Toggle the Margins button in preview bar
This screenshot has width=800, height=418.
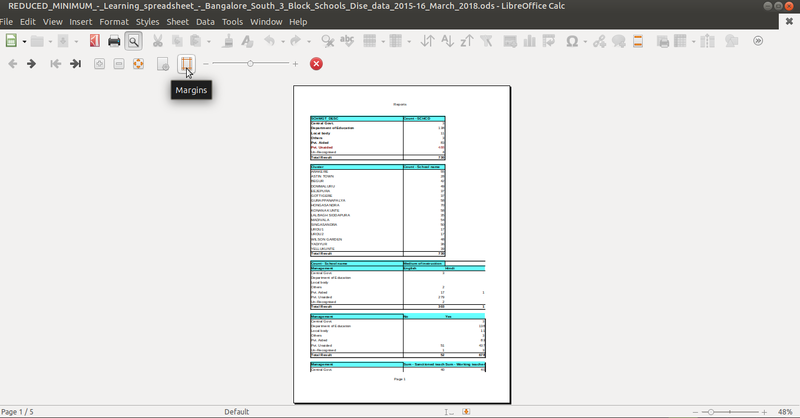point(186,64)
